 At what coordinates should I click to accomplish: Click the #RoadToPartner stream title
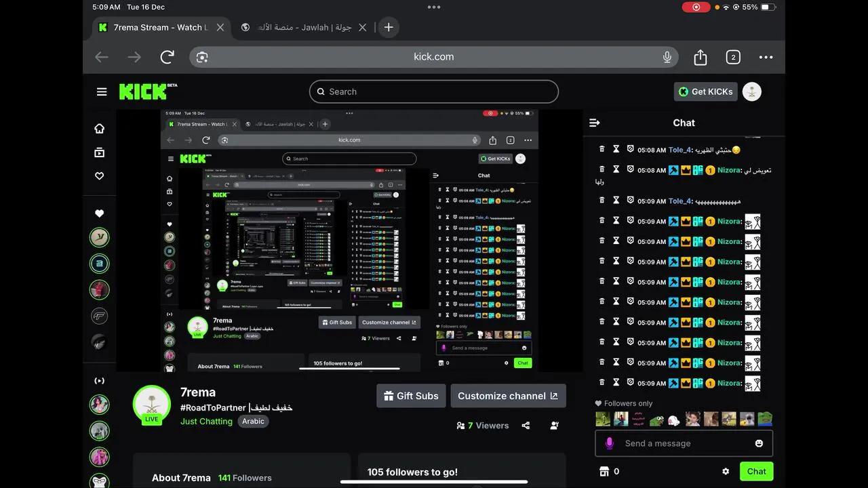[x=236, y=408]
